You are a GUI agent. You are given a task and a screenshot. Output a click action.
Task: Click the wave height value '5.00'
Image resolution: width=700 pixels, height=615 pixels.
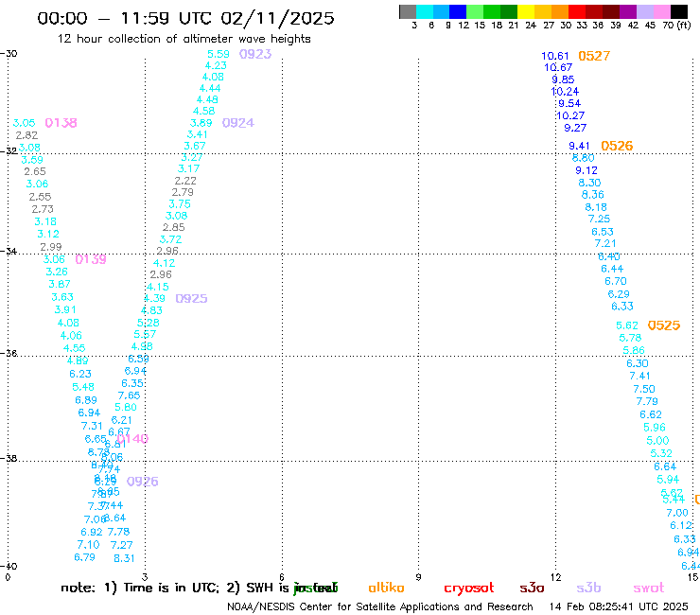point(657,441)
